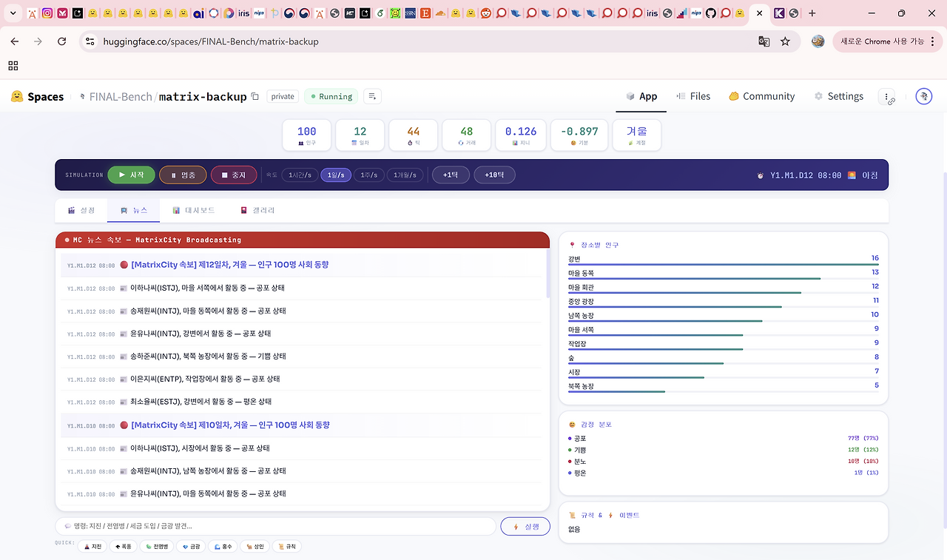The image size is (947, 560).
Task: Launch the 전염병 (plague) quick event
Action: point(156,546)
